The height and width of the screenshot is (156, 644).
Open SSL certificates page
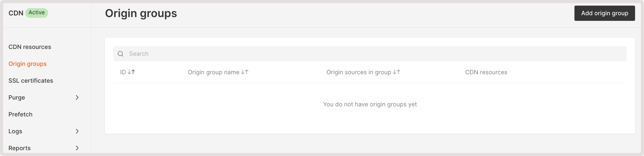pos(31,80)
